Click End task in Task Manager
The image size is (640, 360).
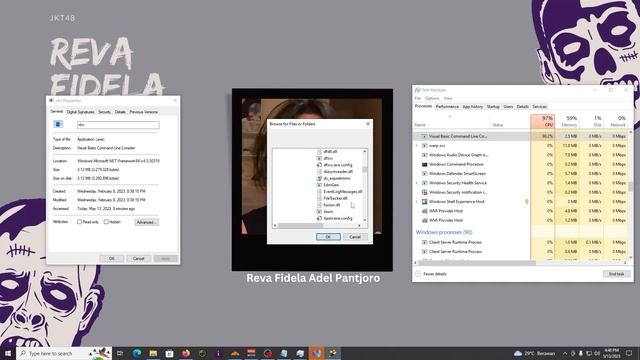(616, 274)
